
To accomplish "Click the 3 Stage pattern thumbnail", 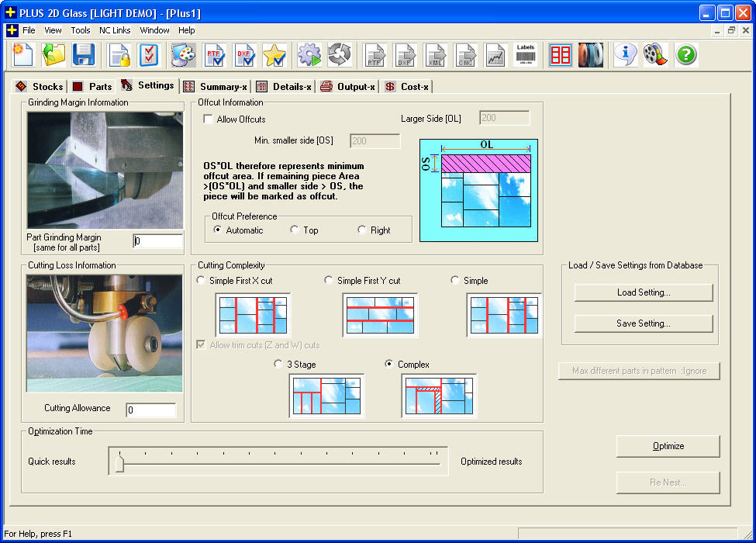I will click(x=327, y=396).
